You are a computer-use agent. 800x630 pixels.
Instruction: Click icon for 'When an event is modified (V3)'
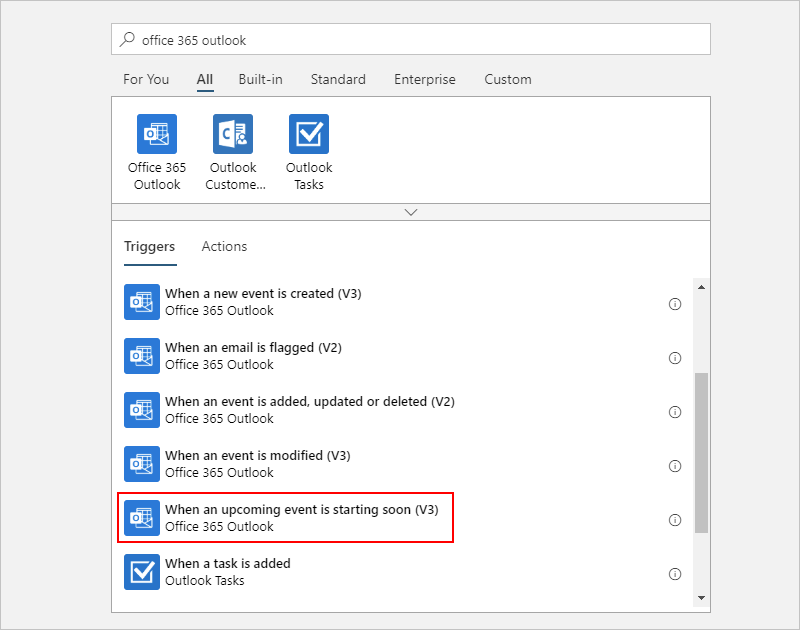click(x=142, y=464)
